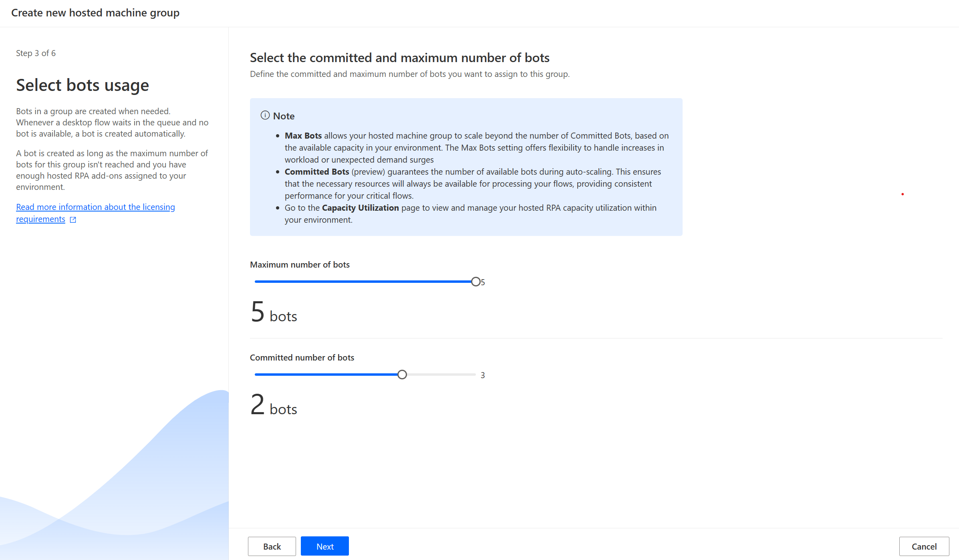Image resolution: width=959 pixels, height=560 pixels.
Task: Click the bold 'Max Bots' text in note
Action: (303, 135)
